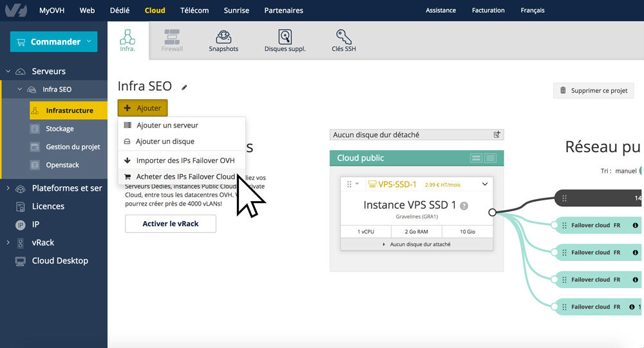Open the IP section
The height and width of the screenshot is (348, 644).
(x=35, y=224)
